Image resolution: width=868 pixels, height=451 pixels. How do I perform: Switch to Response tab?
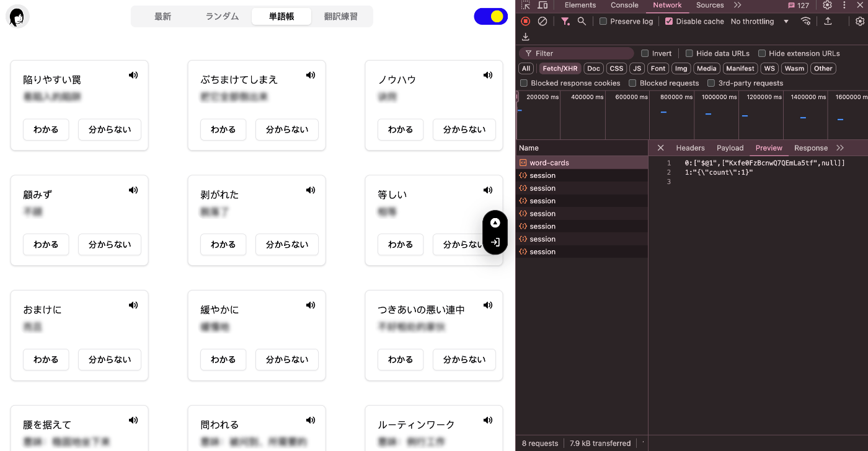coord(811,148)
